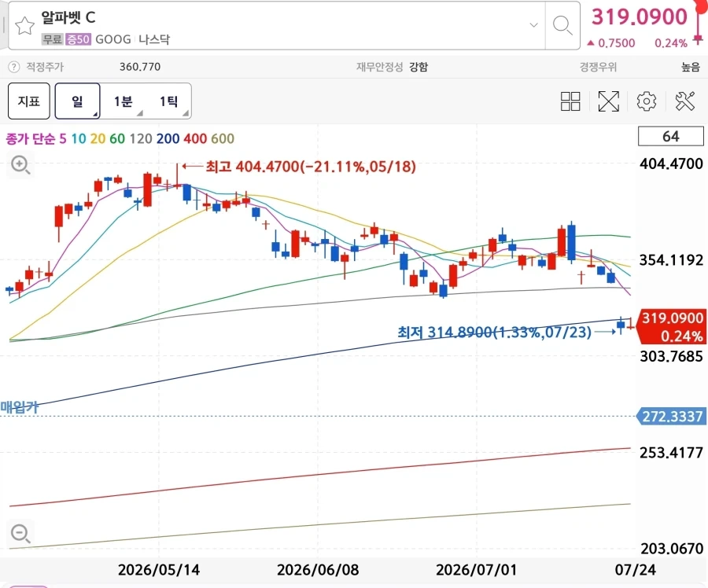
Task: Toggle the 400-day moving average line
Action: click(195, 138)
